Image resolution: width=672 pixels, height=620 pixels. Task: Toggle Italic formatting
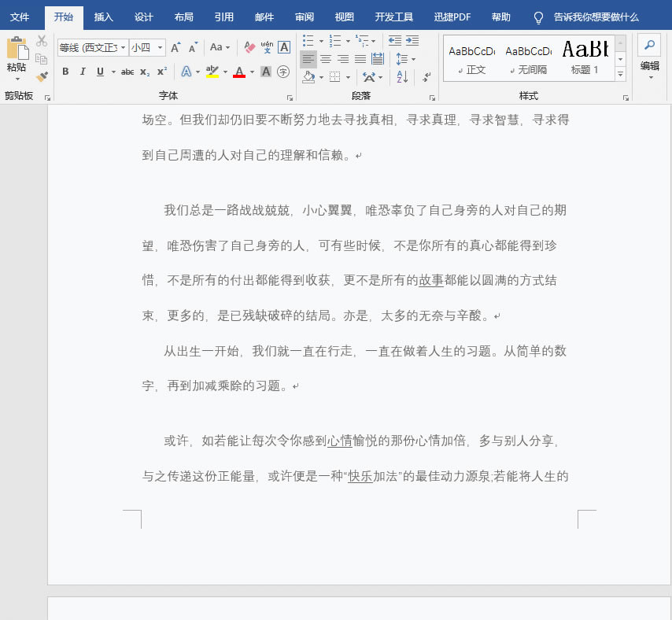[83, 72]
